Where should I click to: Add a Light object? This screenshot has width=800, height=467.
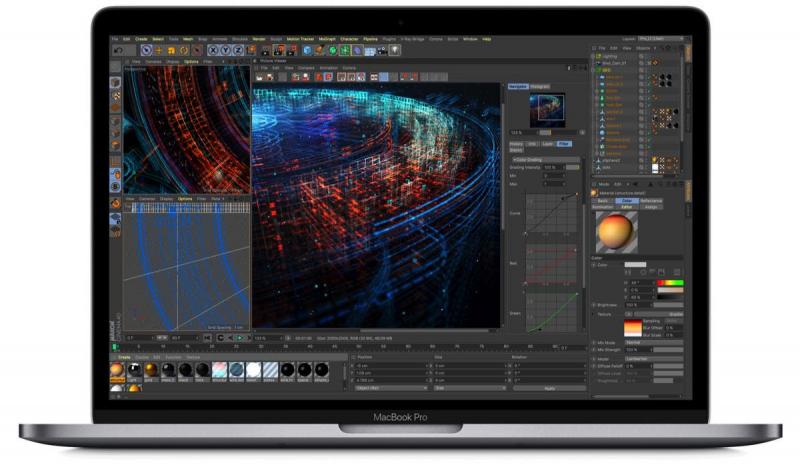pyautogui.click(x=395, y=50)
